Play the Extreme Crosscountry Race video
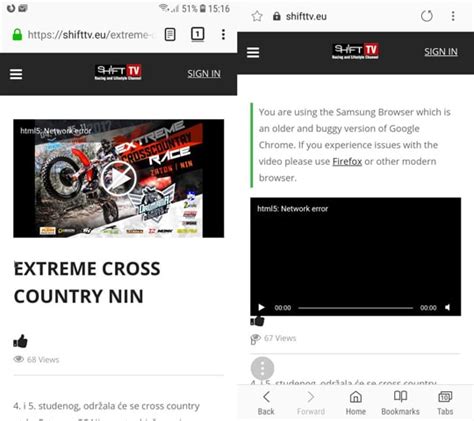 [x=119, y=178]
